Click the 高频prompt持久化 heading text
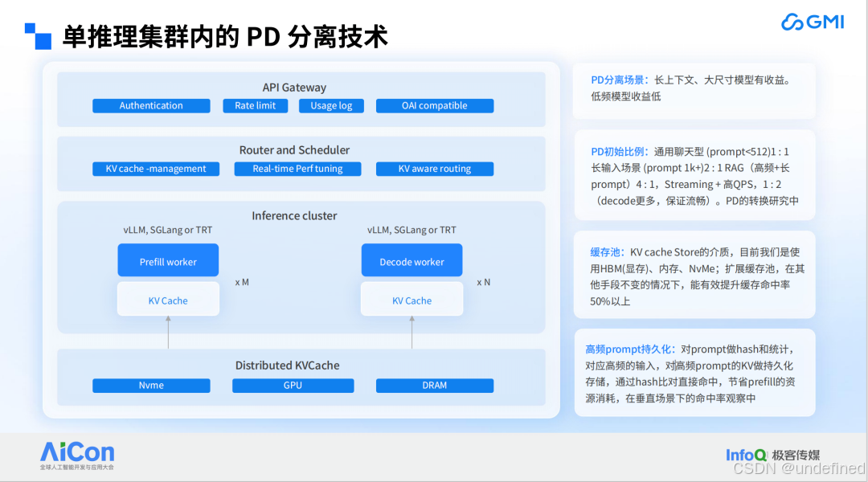 (x=630, y=349)
